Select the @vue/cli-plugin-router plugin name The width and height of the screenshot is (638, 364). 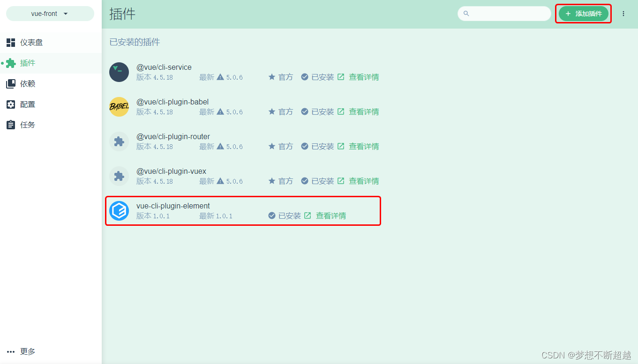click(x=173, y=137)
